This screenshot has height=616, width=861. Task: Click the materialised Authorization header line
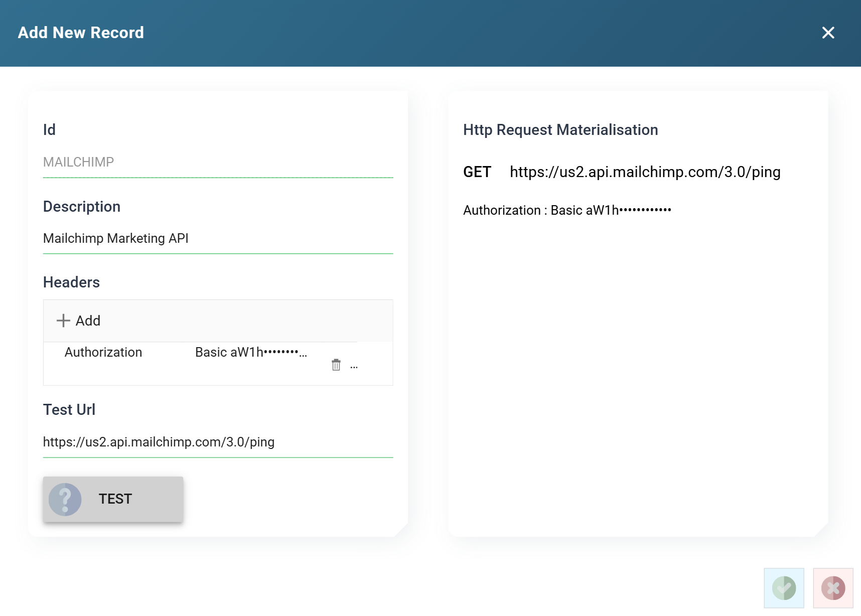click(x=567, y=210)
